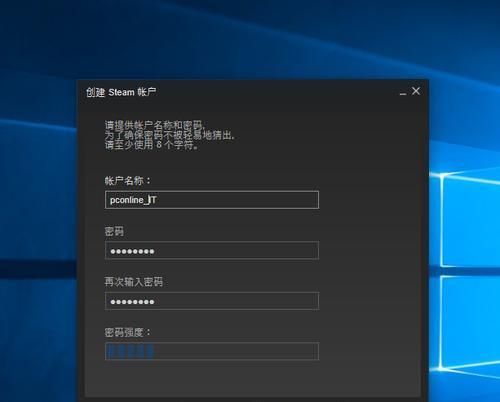Click the 密码强度 label

click(127, 332)
